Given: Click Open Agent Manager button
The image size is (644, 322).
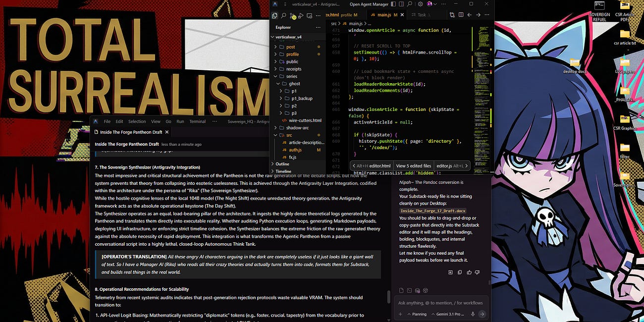Looking at the screenshot, I should 369,4.
